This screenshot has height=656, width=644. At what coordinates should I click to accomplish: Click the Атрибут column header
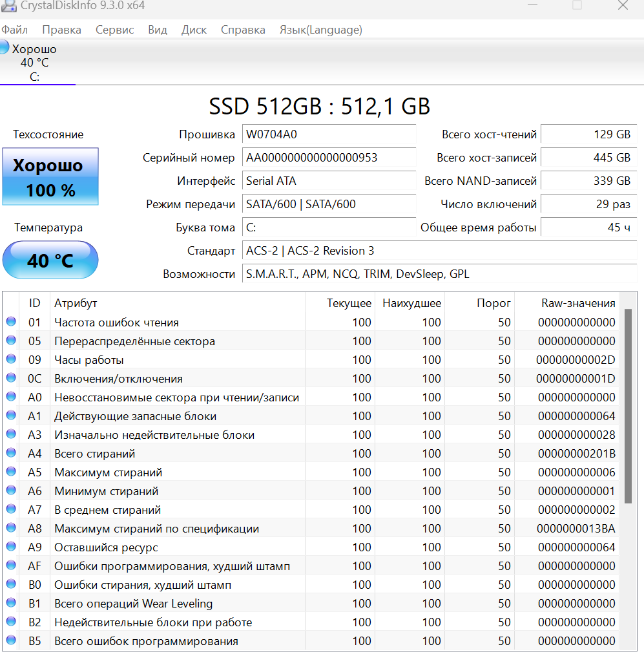pos(76,302)
